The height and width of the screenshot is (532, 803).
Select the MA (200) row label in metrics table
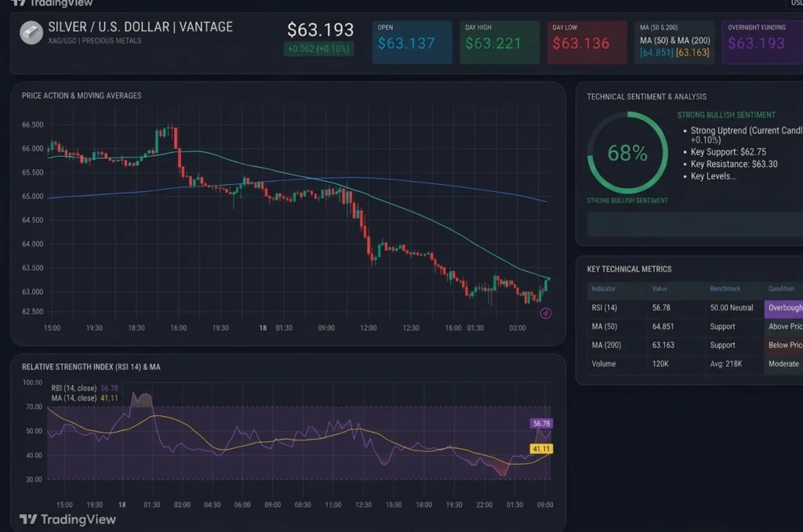[606, 346]
